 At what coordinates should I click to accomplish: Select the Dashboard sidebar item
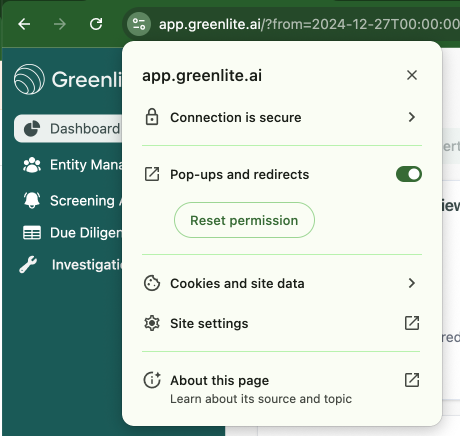point(69,129)
